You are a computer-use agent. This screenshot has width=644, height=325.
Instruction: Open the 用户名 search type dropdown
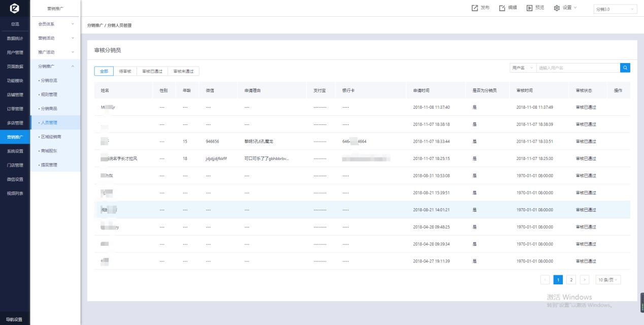[x=523, y=68]
